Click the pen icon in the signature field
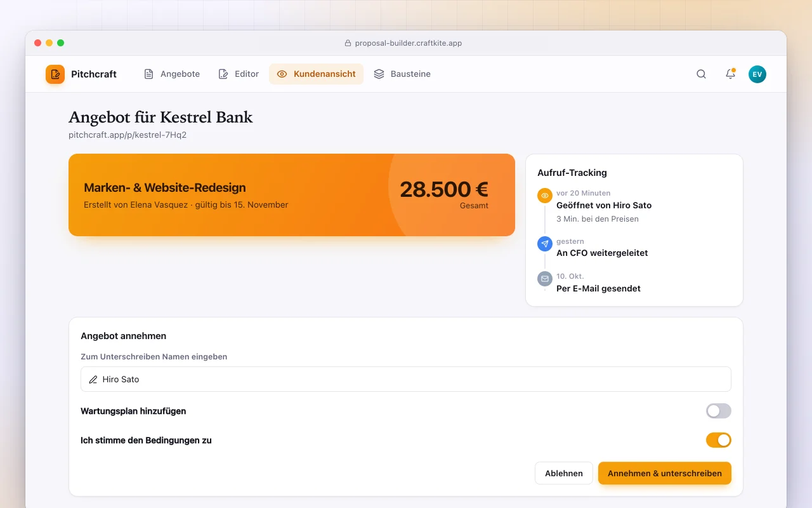 pyautogui.click(x=93, y=379)
